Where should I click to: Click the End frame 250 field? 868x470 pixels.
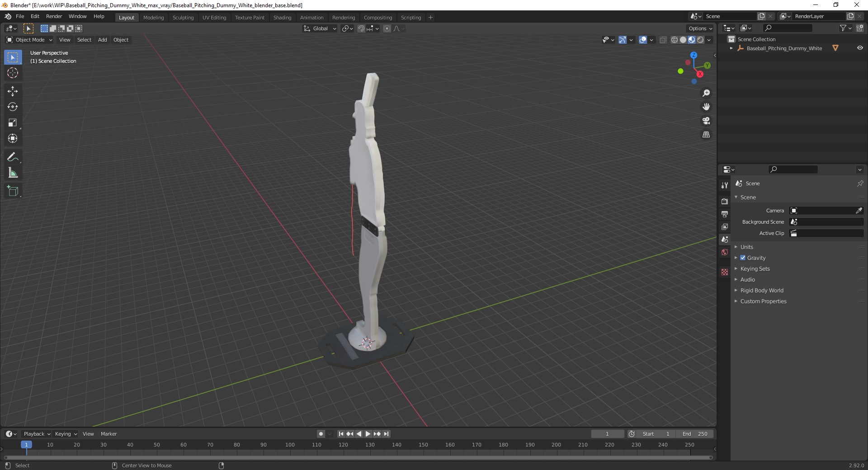coord(695,434)
